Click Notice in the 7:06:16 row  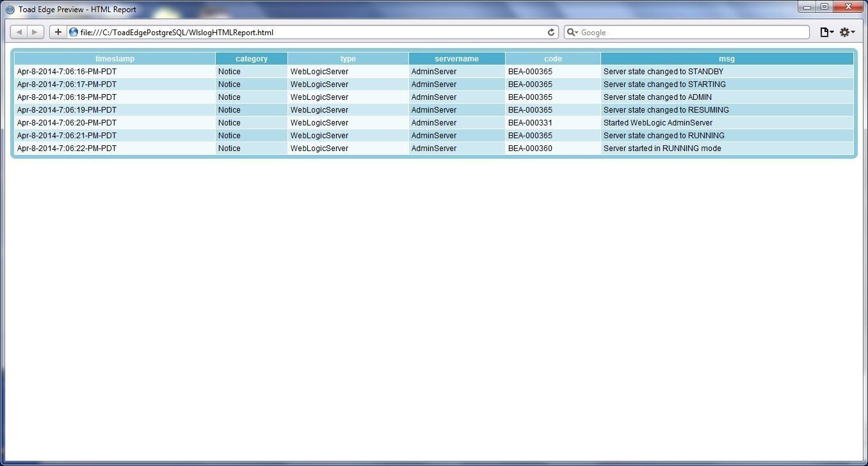click(x=229, y=72)
